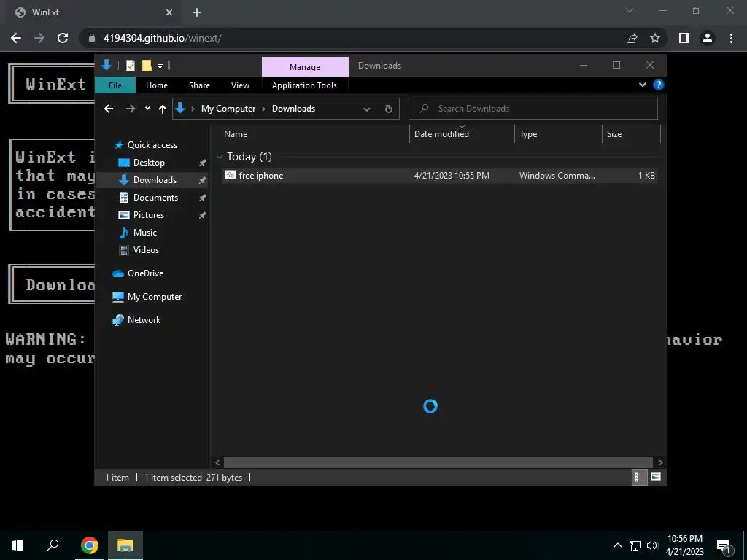This screenshot has height=560, width=747.
Task: Select My Computer in navigation pane
Action: [155, 297]
